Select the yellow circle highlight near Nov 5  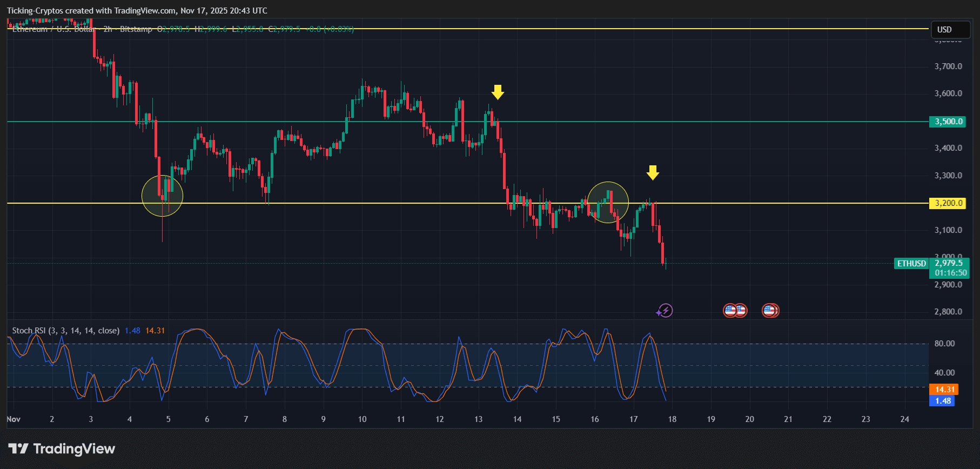(162, 196)
